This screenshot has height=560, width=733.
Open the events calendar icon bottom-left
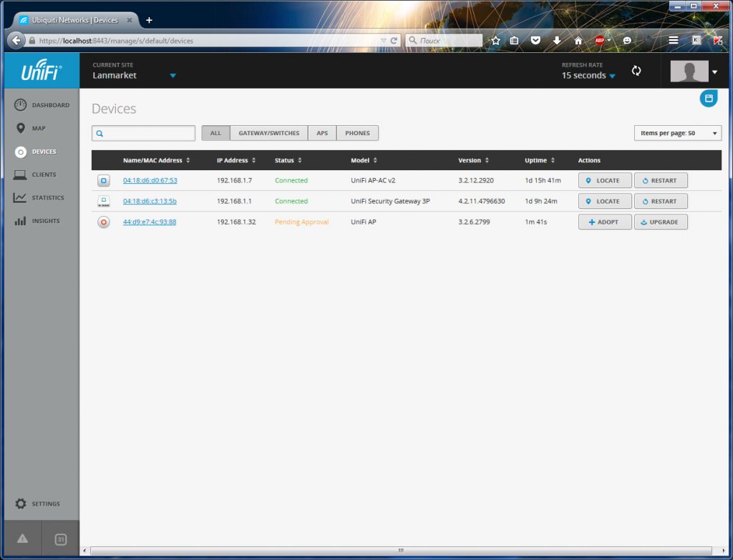(x=61, y=539)
